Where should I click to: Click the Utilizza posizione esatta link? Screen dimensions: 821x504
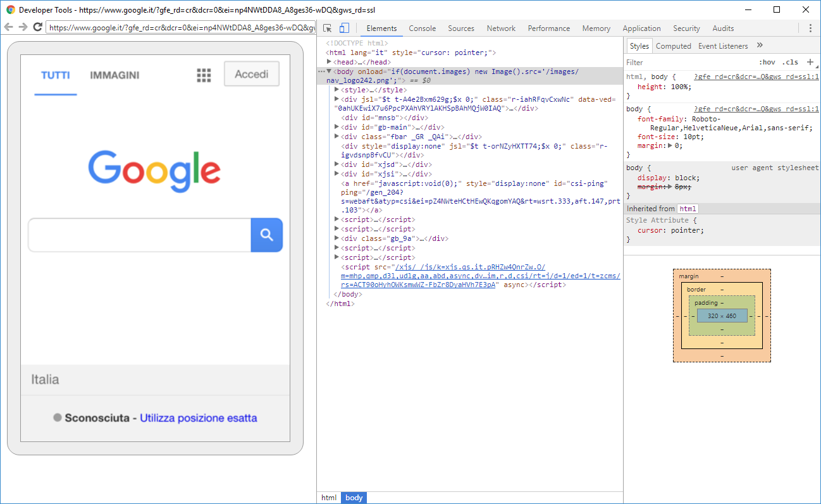click(x=199, y=418)
